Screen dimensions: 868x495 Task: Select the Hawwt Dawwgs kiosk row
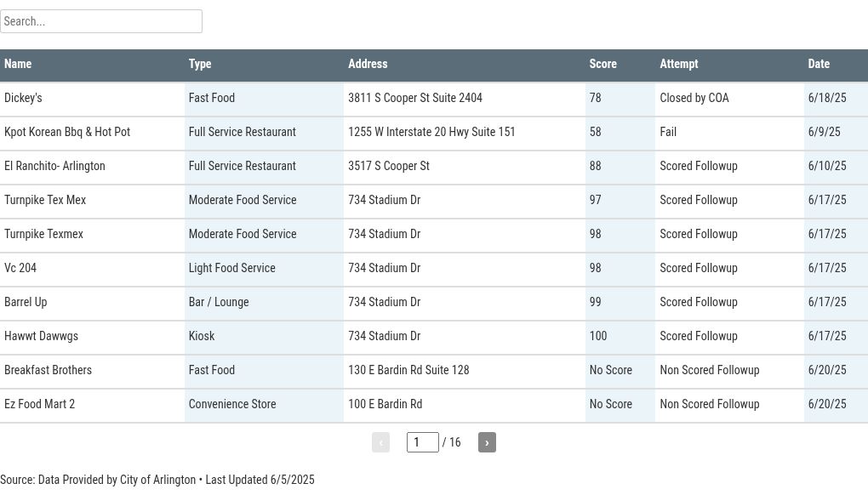click(434, 336)
